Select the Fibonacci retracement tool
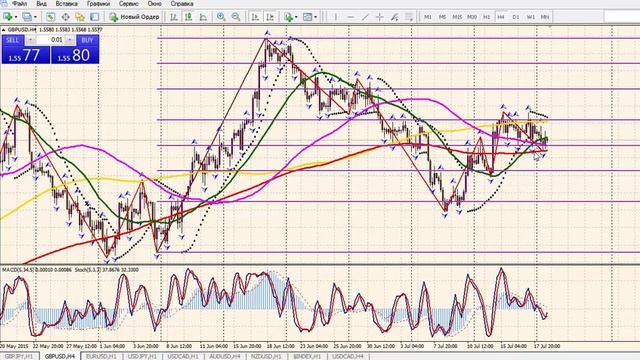640x360 pixels. coord(394,17)
